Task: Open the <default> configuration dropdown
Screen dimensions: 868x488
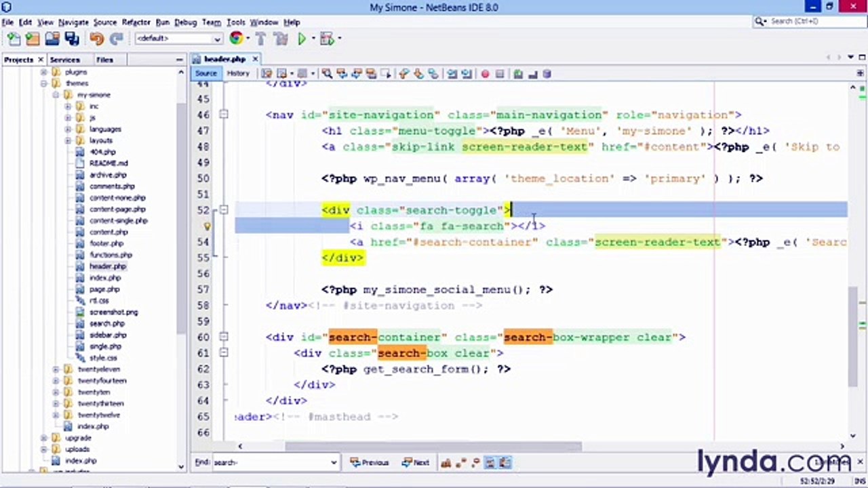Action: coord(179,39)
